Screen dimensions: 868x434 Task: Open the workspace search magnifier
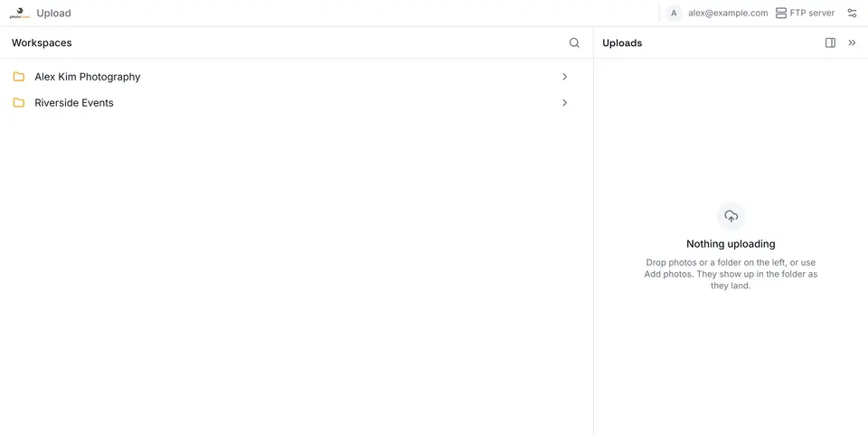[x=574, y=42]
